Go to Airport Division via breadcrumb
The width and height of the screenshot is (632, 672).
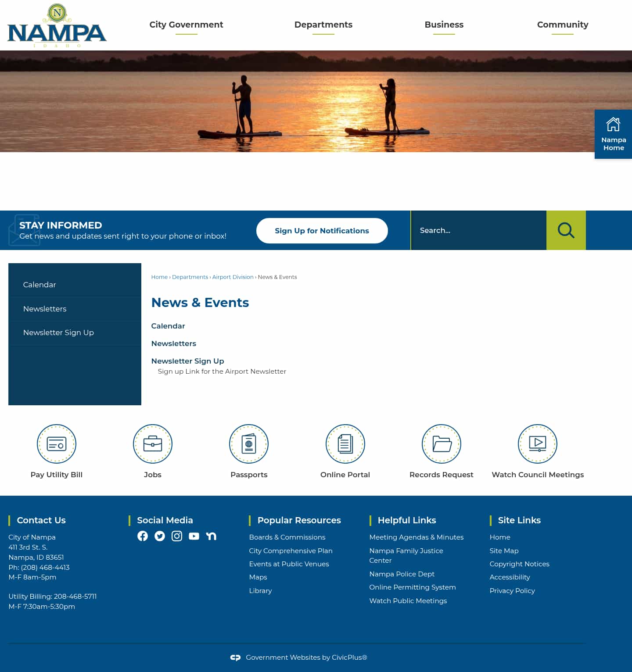[x=233, y=277]
